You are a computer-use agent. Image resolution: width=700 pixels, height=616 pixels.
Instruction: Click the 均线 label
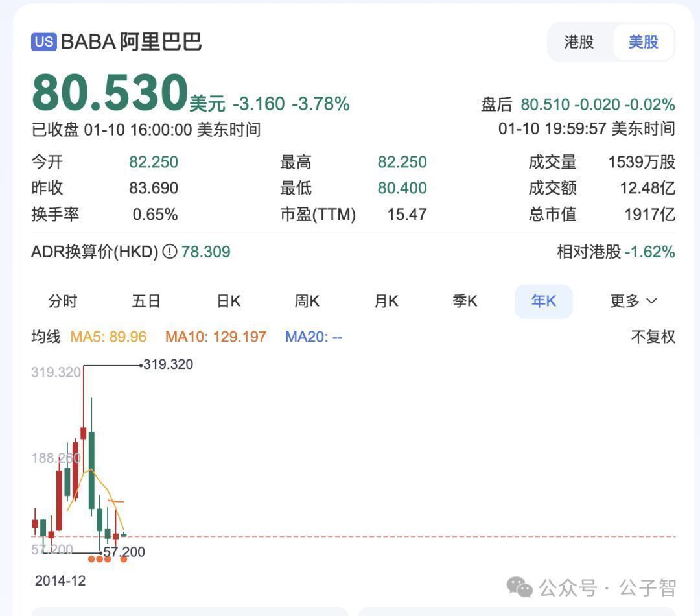pos(46,337)
